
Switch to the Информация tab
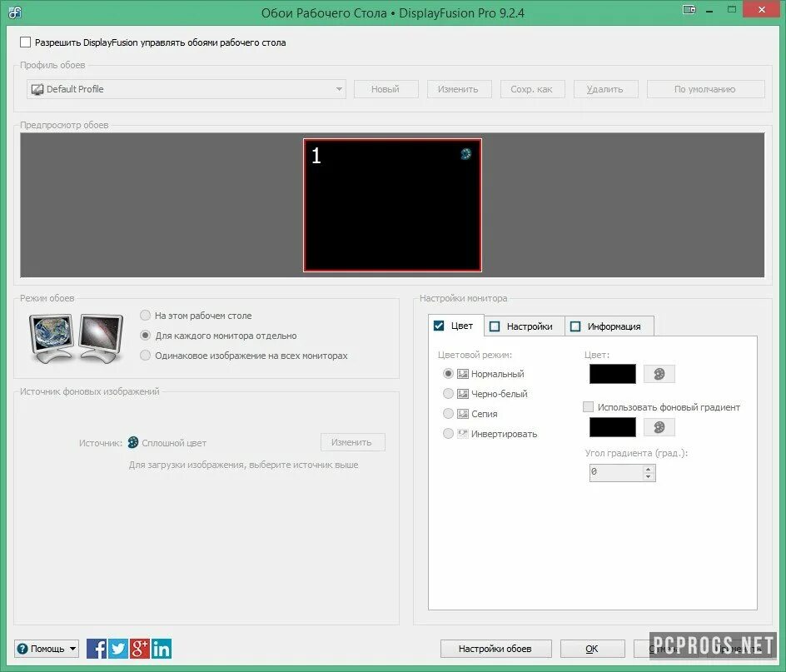609,326
